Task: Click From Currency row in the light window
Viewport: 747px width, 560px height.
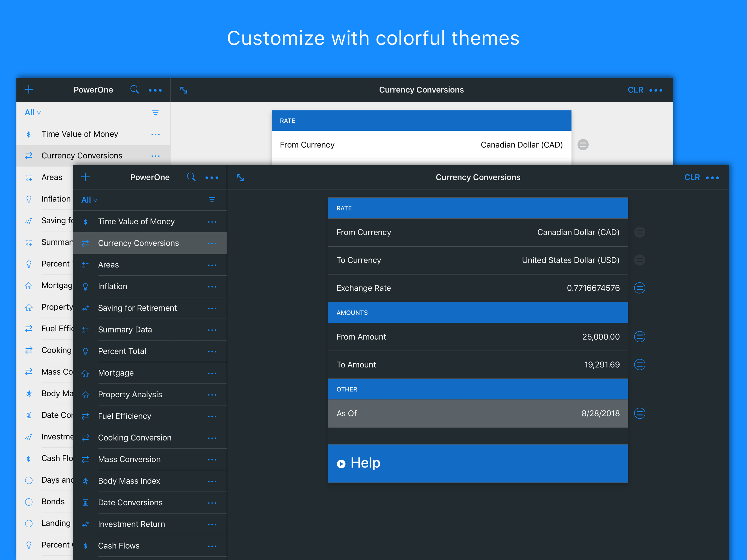Action: (x=421, y=145)
